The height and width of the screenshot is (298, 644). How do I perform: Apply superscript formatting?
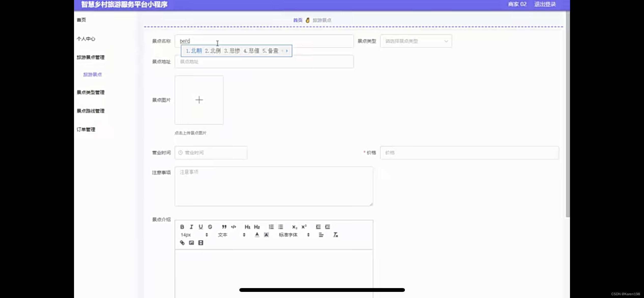coord(304,227)
